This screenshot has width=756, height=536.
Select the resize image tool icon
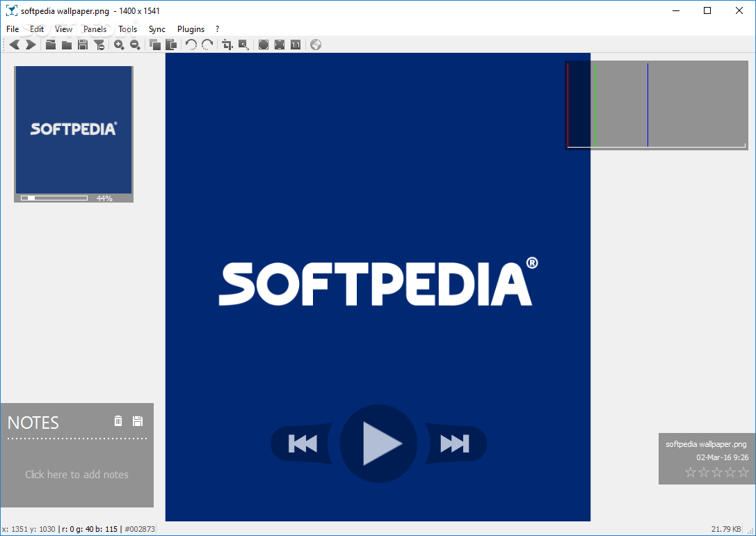pyautogui.click(x=243, y=45)
